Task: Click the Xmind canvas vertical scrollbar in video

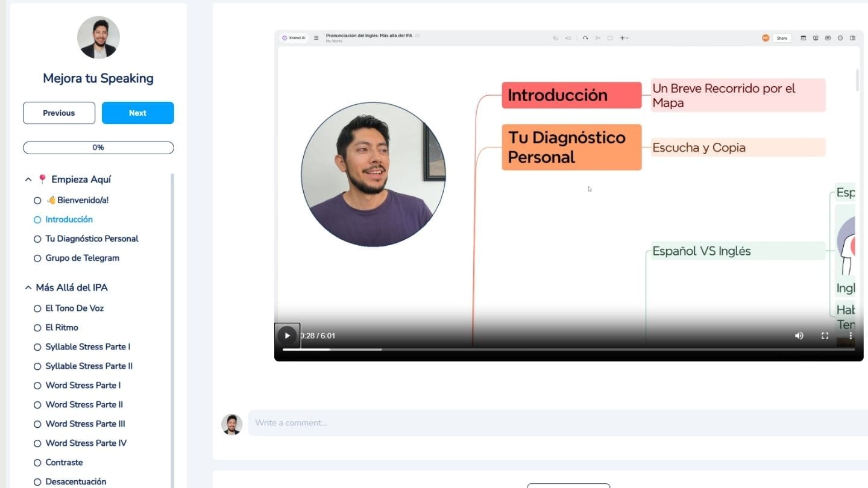Action: (x=857, y=80)
